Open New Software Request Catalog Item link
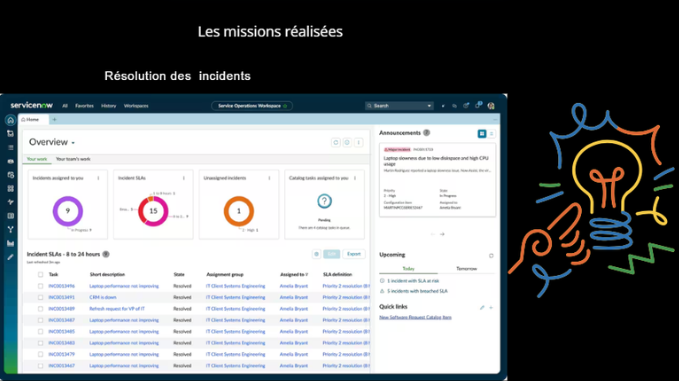The width and height of the screenshot is (679, 381). [x=415, y=317]
